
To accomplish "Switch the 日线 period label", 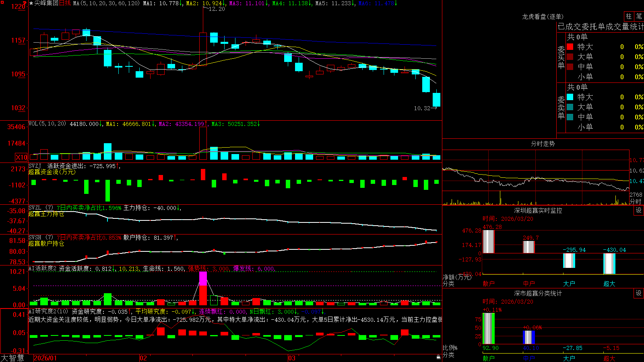I will [x=65, y=3].
